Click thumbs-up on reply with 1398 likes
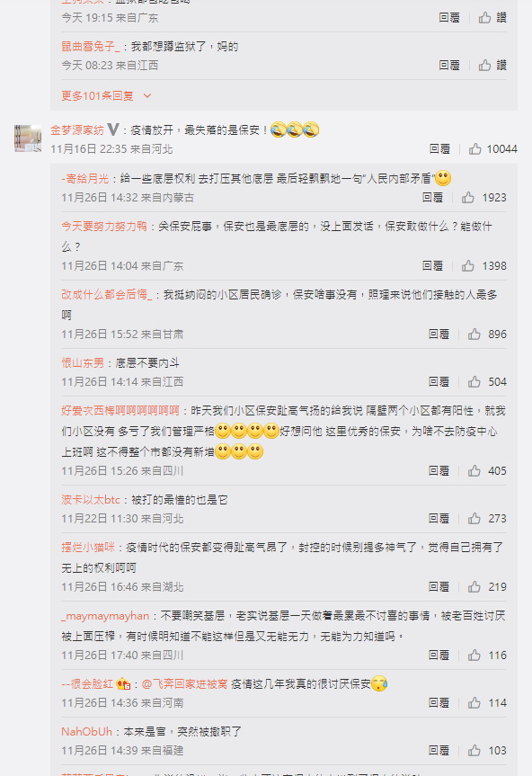 pos(467,266)
